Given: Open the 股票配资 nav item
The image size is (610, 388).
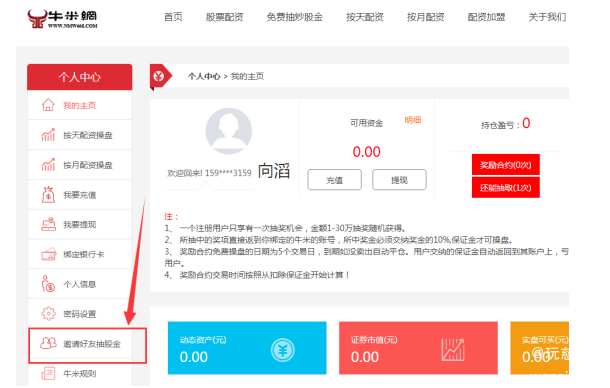Looking at the screenshot, I should pyautogui.click(x=224, y=17).
